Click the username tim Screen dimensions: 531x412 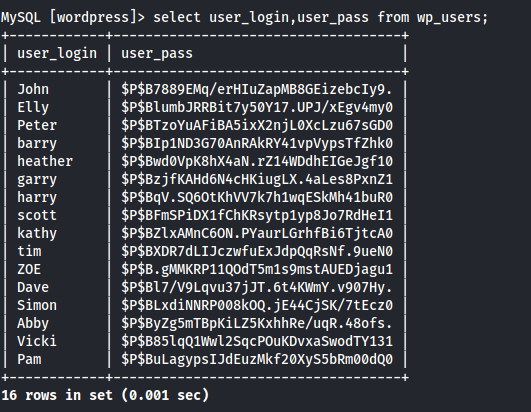coord(29,251)
